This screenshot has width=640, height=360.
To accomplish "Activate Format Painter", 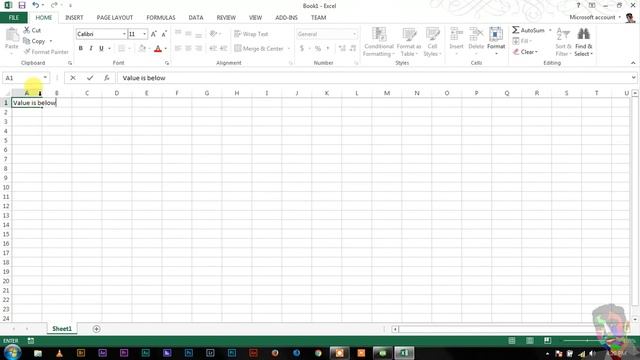I will pyautogui.click(x=46, y=52).
